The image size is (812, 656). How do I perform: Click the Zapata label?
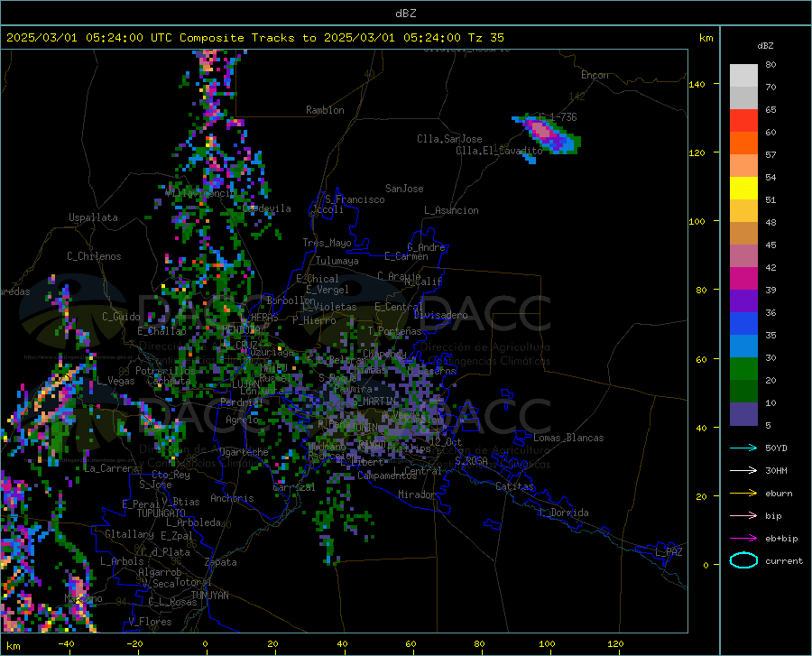pos(221,562)
